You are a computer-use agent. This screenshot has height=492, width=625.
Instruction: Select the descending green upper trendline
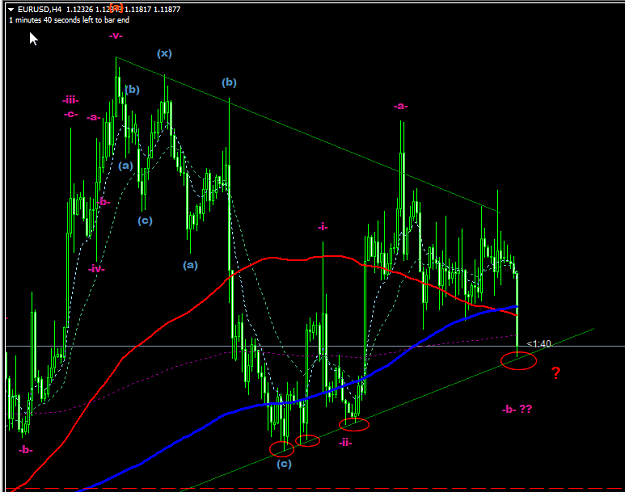click(307, 134)
